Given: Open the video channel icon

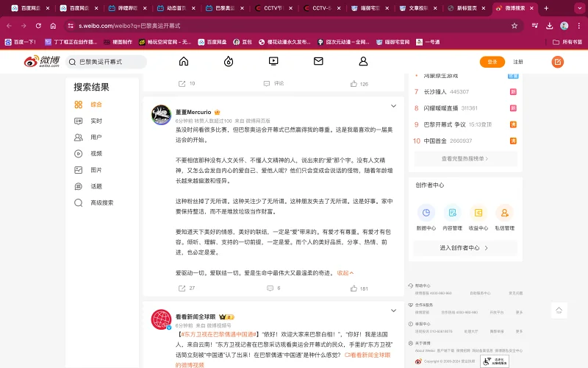Looking at the screenshot, I should (x=273, y=61).
